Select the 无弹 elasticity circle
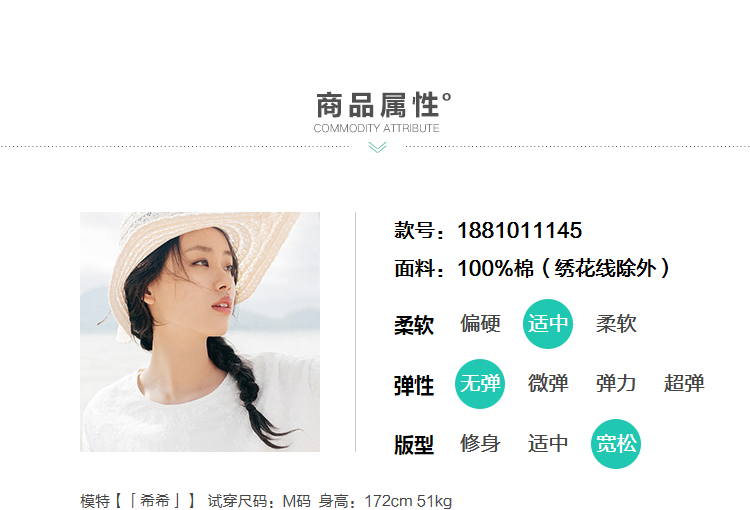 click(x=480, y=384)
